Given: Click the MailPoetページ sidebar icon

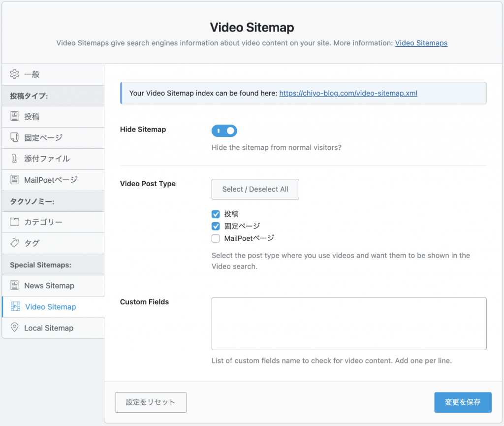Looking at the screenshot, I should click(14, 180).
